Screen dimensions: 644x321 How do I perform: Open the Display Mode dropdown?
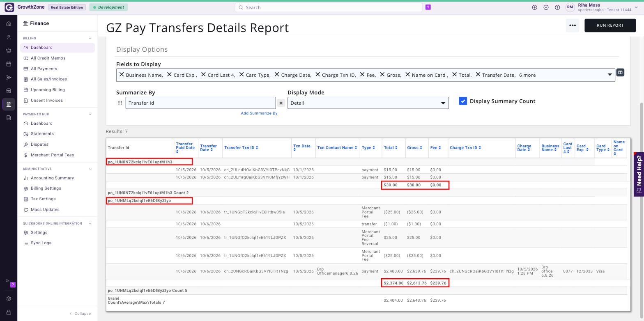[368, 103]
